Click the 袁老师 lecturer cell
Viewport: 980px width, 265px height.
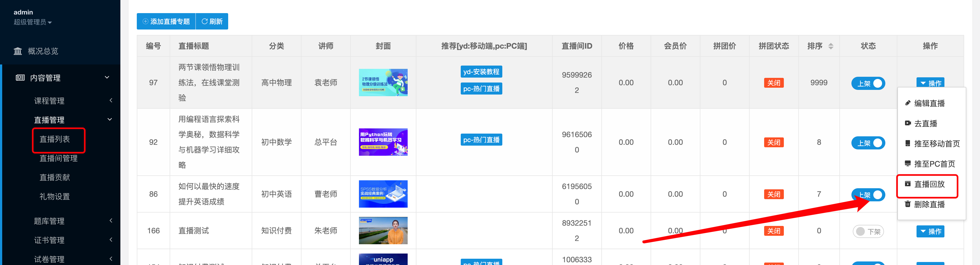coord(326,83)
